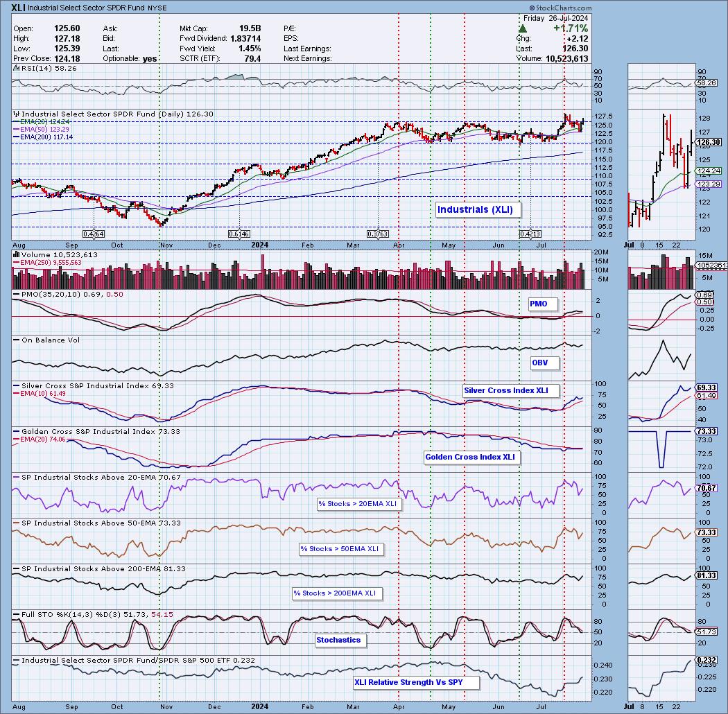Click the '+1.71%' percent change value
728x714 pixels.
point(571,28)
